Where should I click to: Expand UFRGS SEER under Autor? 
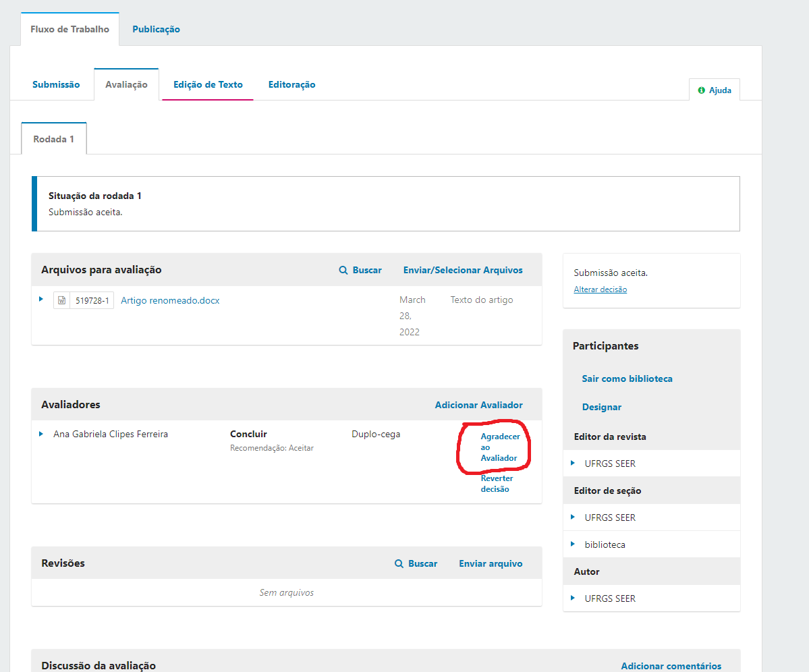(573, 598)
